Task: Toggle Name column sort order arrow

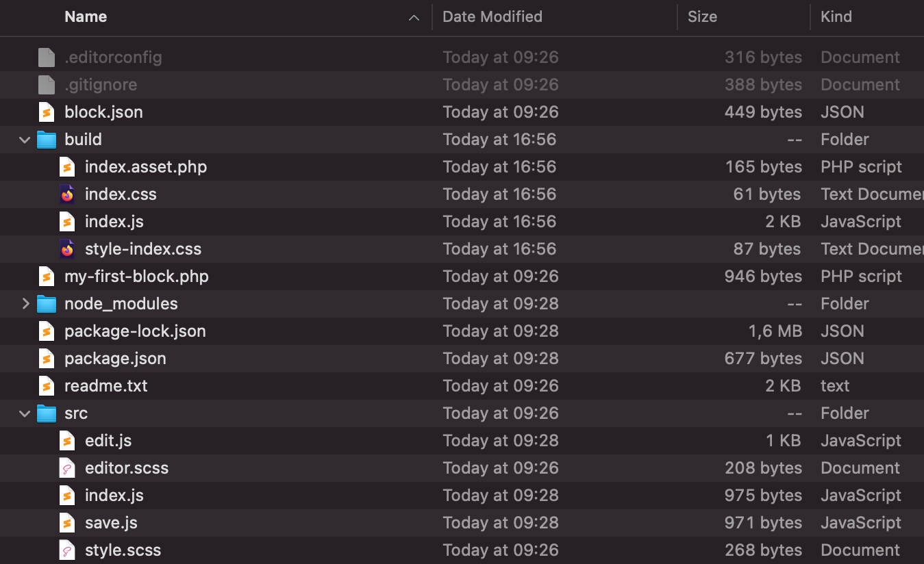Action: 414,18
